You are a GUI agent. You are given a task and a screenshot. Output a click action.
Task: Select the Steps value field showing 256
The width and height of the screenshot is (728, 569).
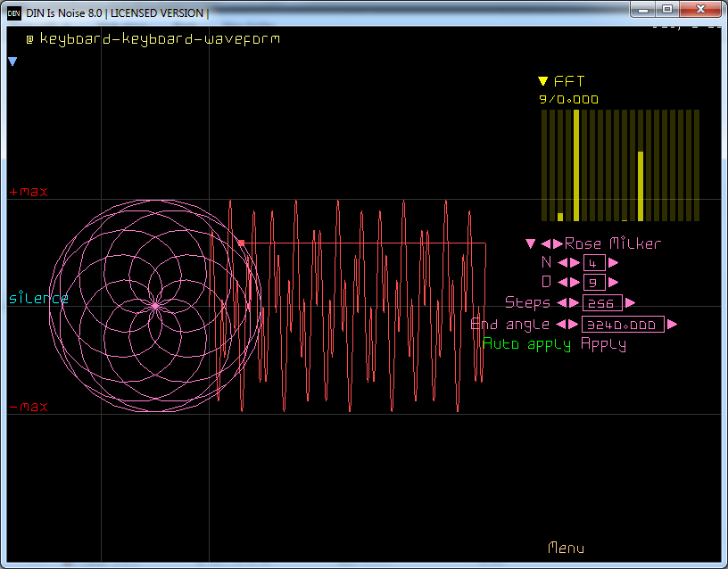601,303
